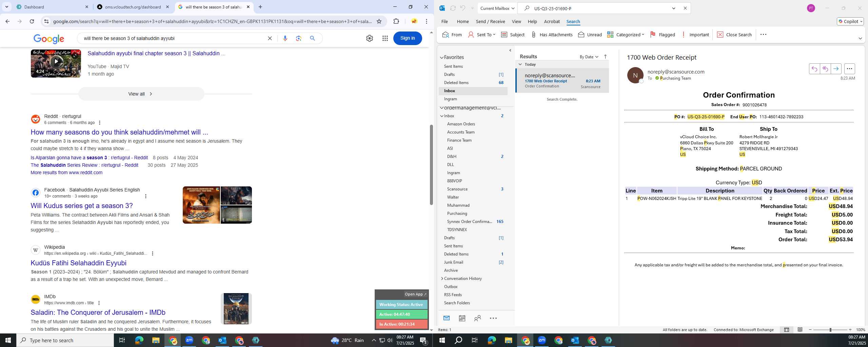The width and height of the screenshot is (868, 347).
Task: Open Google Lens image search icon
Action: coord(299,38)
